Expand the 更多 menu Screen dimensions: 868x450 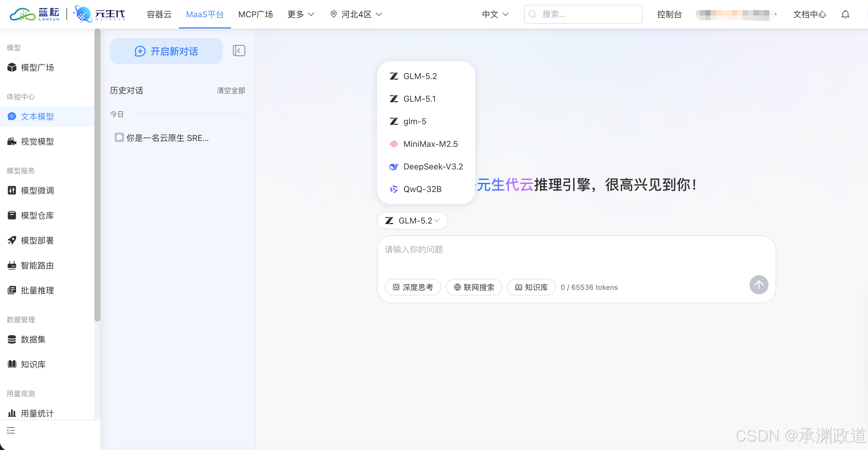tap(301, 14)
